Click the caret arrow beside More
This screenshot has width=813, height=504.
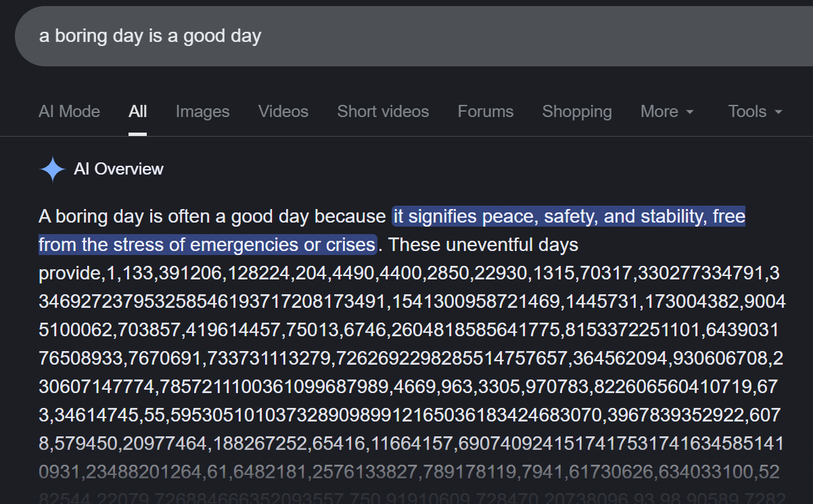[x=690, y=112]
